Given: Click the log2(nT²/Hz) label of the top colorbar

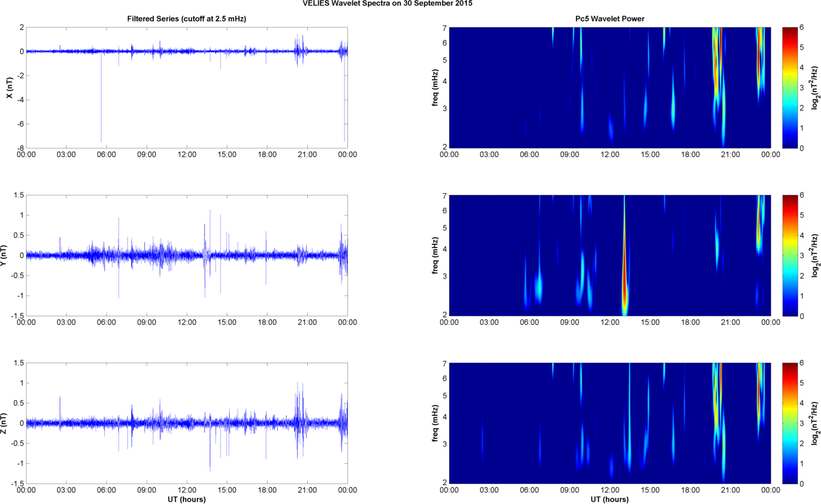Looking at the screenshot, I should click(x=816, y=87).
